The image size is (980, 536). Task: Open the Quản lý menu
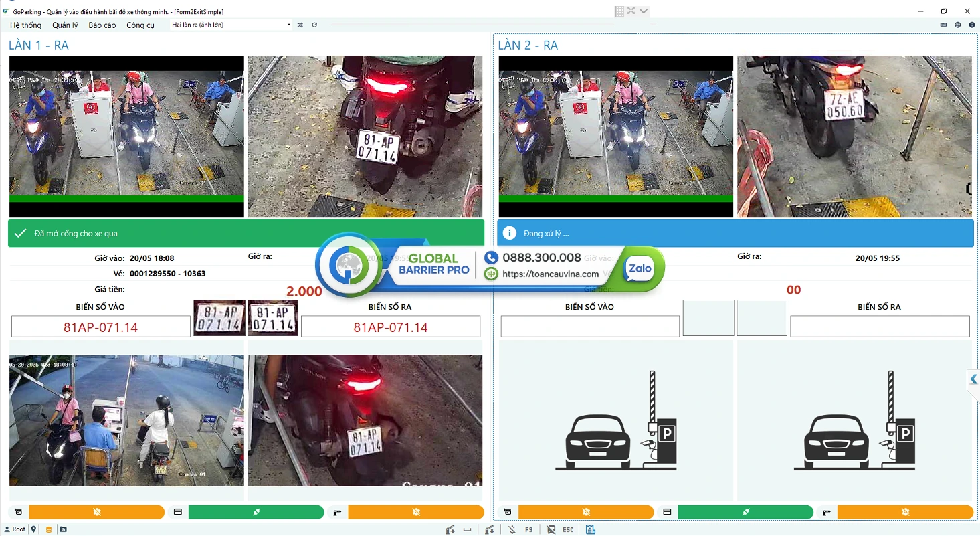[65, 25]
